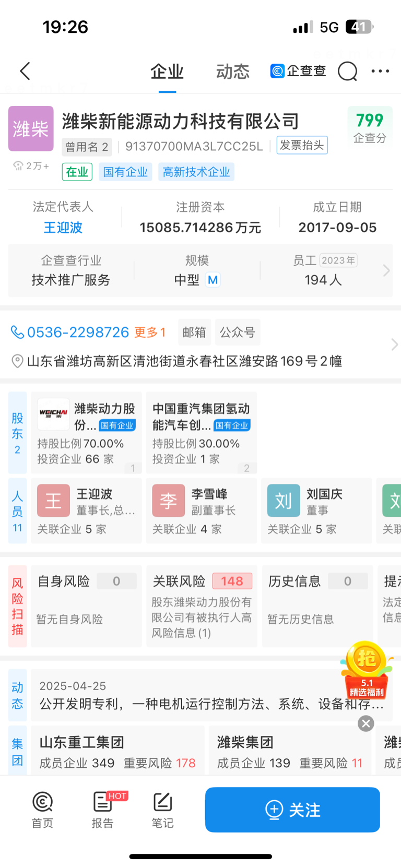Image resolution: width=401 pixels, height=868 pixels.
Task: Open the 笔记 notes icon
Action: pos(162,810)
